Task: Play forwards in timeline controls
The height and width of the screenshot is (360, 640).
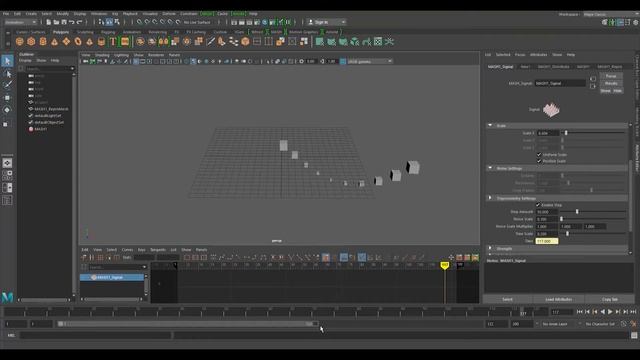Action: (x=610, y=312)
